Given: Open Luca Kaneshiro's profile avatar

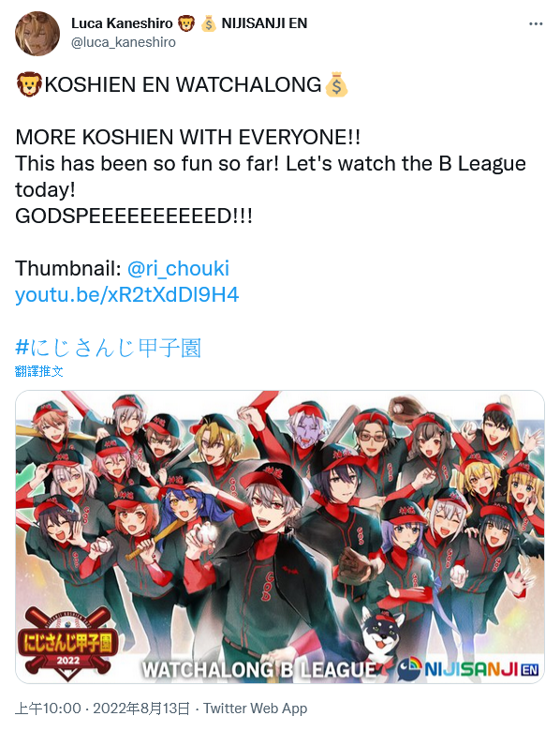Looking at the screenshot, I should point(37,34).
